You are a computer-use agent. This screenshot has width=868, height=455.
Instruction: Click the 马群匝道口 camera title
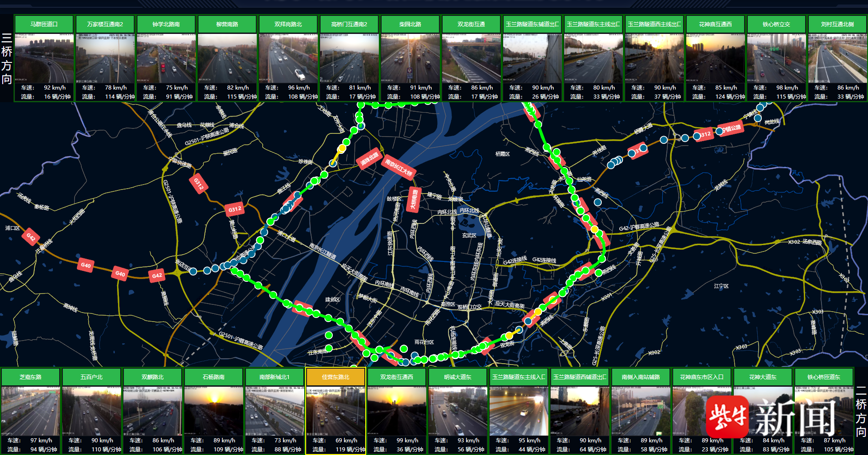(44, 24)
